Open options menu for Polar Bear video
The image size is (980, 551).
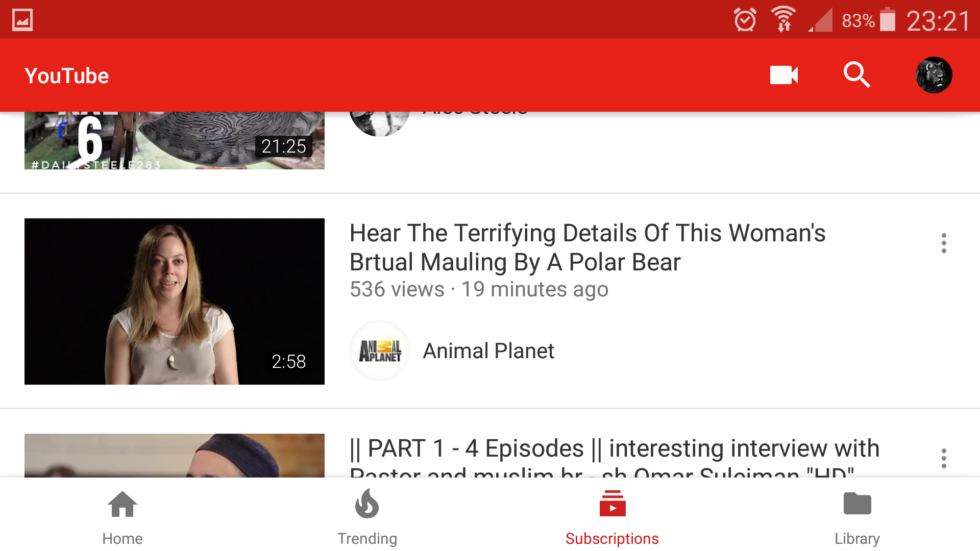click(x=944, y=243)
